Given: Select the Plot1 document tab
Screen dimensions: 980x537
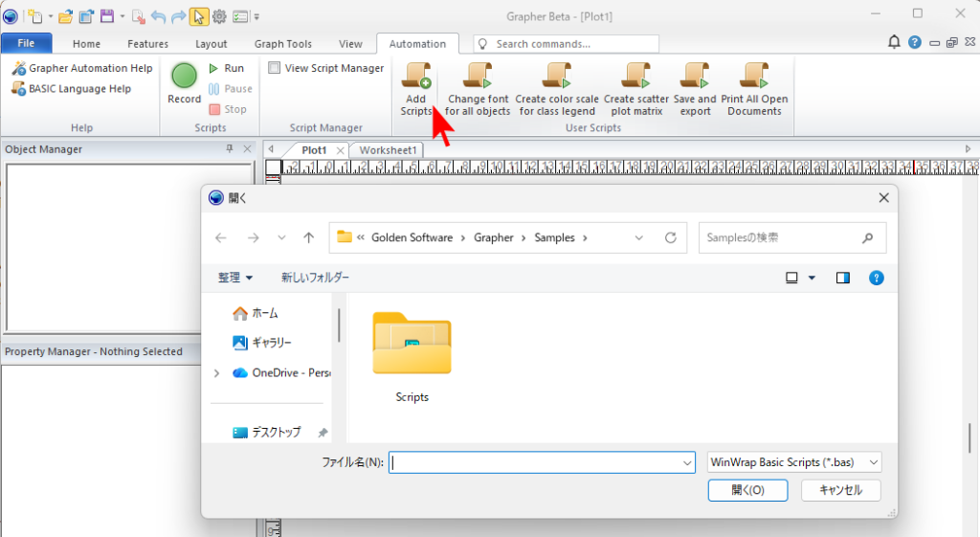Looking at the screenshot, I should pyautogui.click(x=314, y=150).
